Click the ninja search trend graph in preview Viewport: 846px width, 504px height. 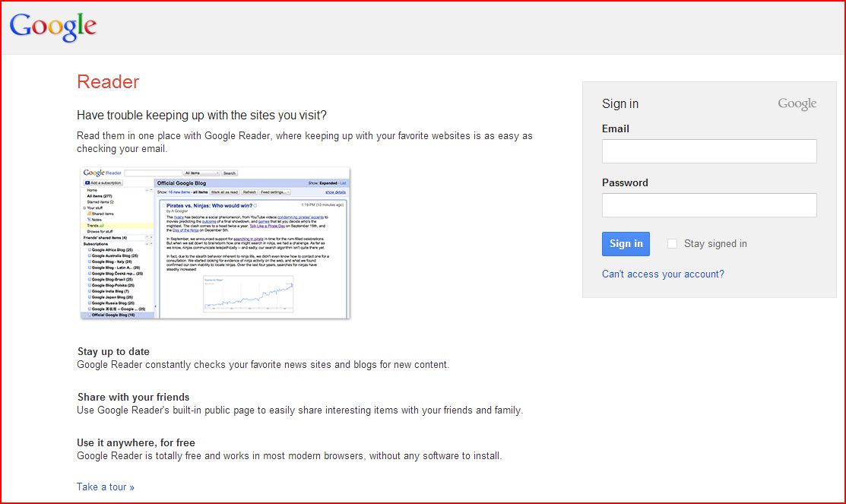pos(249,294)
